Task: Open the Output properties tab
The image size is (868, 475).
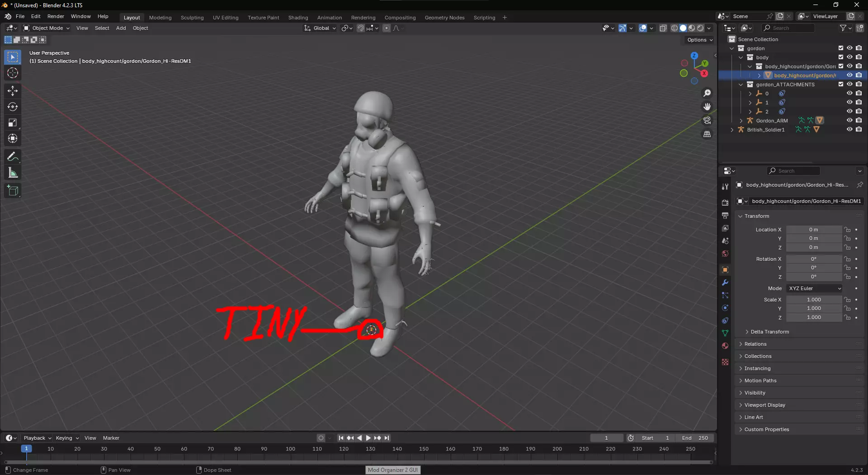Action: pyautogui.click(x=725, y=215)
